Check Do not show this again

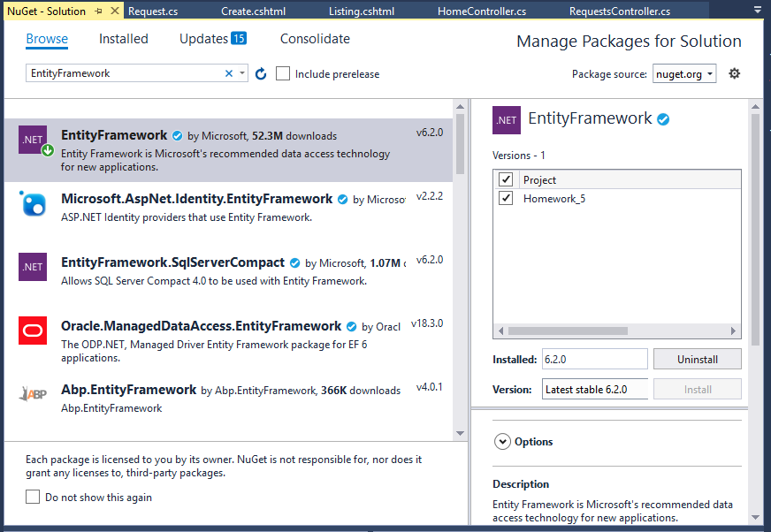33,497
